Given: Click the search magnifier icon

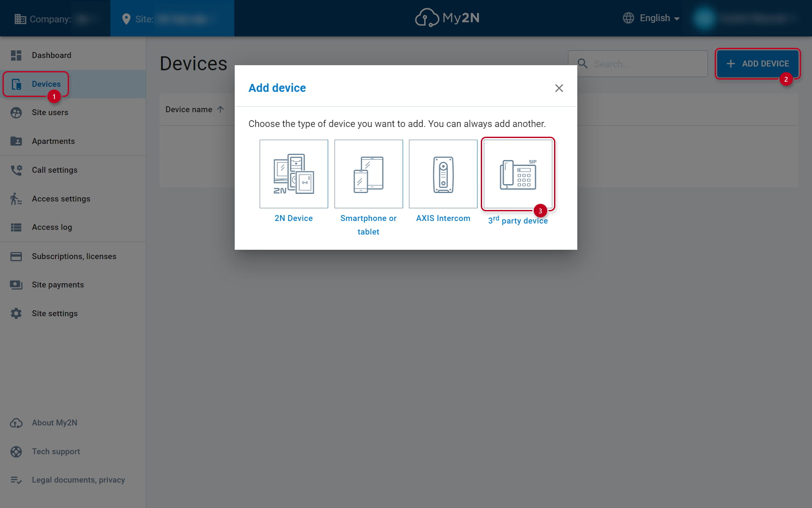Looking at the screenshot, I should [x=582, y=63].
